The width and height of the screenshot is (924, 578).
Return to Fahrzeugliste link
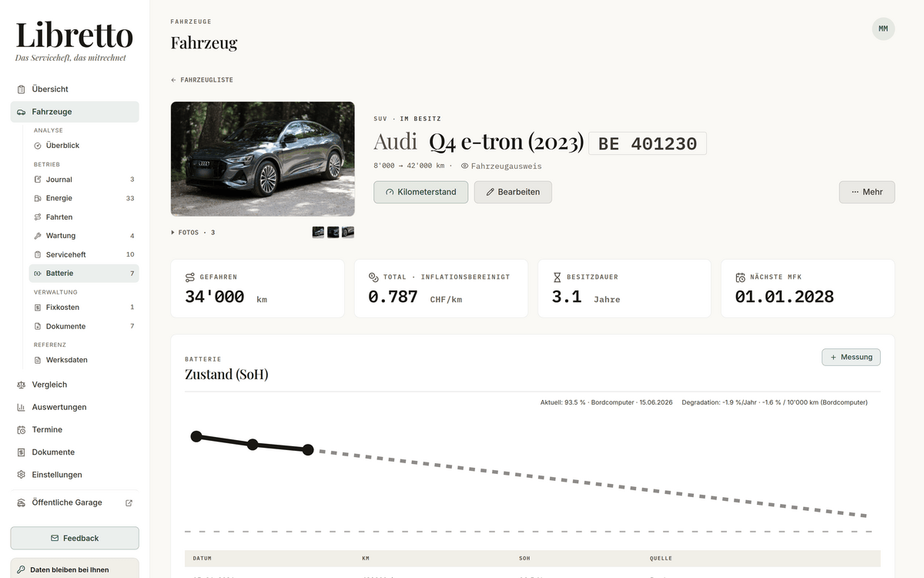(x=202, y=80)
